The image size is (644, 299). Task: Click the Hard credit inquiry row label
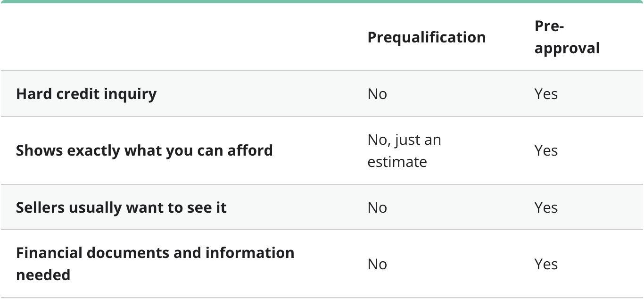click(86, 94)
